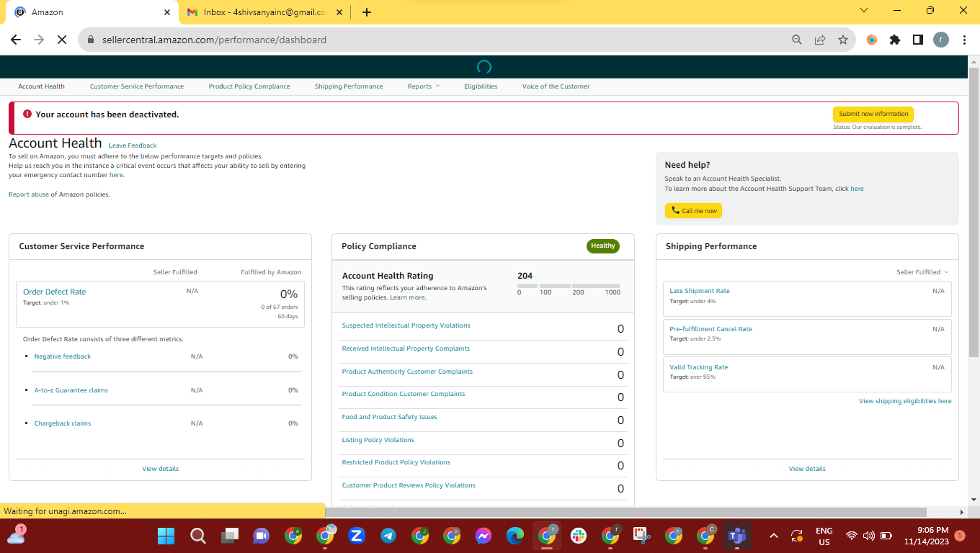Open the Leave Feedback link
The image size is (980, 553).
pyautogui.click(x=133, y=145)
